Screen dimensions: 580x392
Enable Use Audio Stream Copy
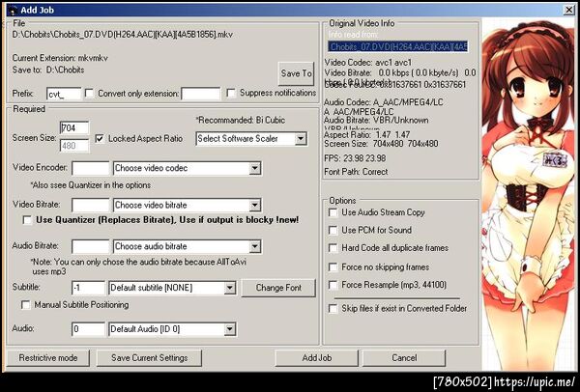coord(333,212)
